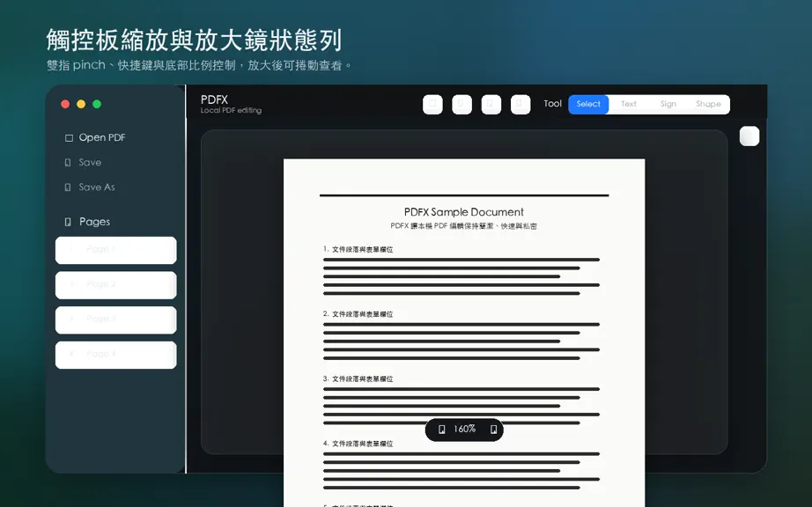
Task: Click the first square toolbar button after PDFX
Action: tap(433, 104)
